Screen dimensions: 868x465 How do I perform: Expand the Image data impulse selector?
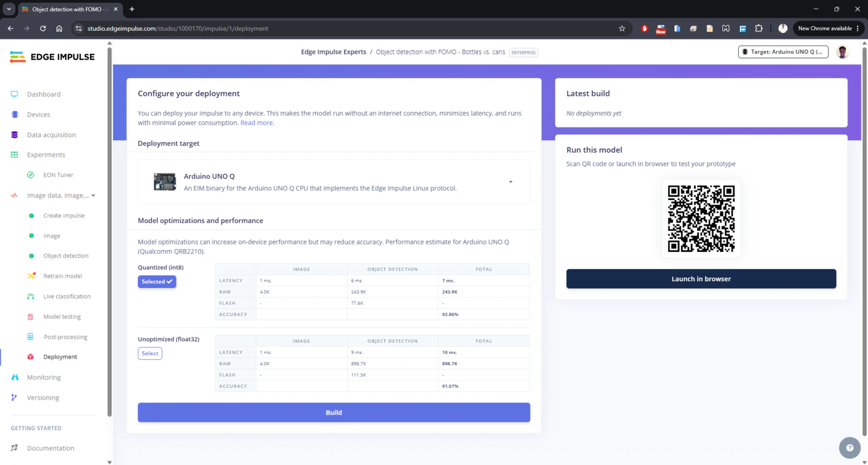61,196
